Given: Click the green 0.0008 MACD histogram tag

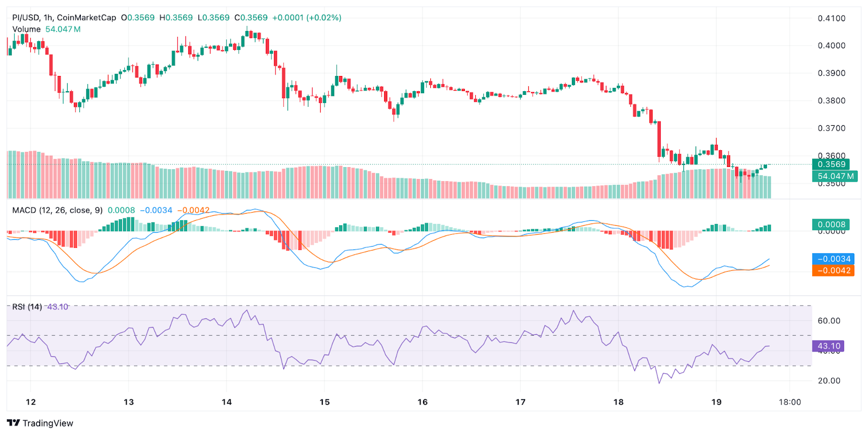Looking at the screenshot, I should point(831,225).
